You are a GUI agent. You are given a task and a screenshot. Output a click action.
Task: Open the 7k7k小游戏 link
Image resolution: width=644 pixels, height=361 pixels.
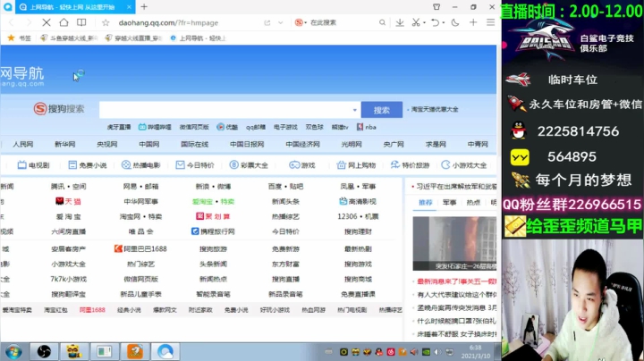point(69,279)
